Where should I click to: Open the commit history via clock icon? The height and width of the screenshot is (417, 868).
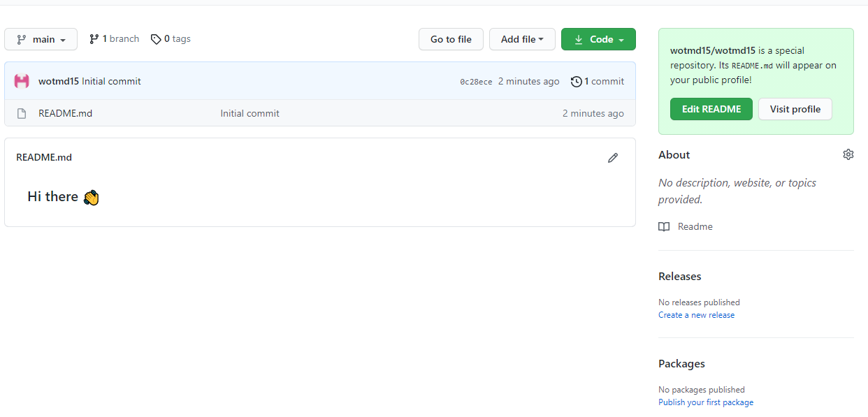(x=577, y=81)
